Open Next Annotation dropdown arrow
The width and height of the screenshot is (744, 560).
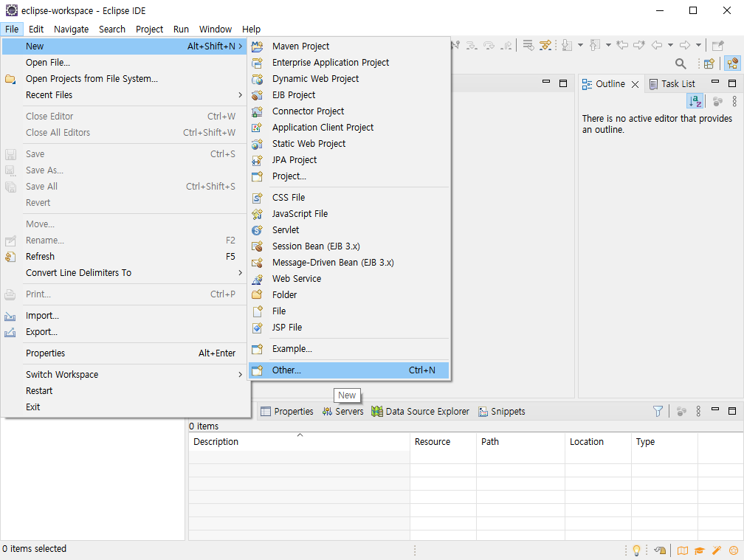580,46
